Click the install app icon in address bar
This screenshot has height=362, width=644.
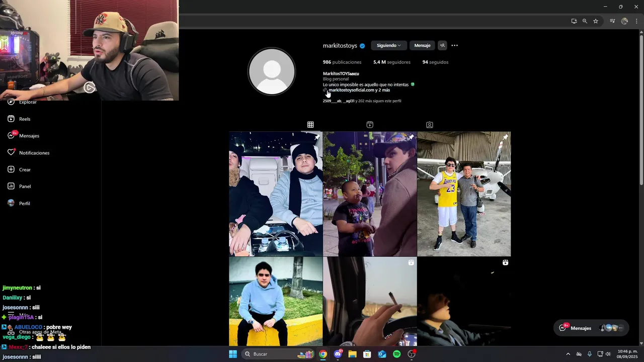(x=574, y=21)
